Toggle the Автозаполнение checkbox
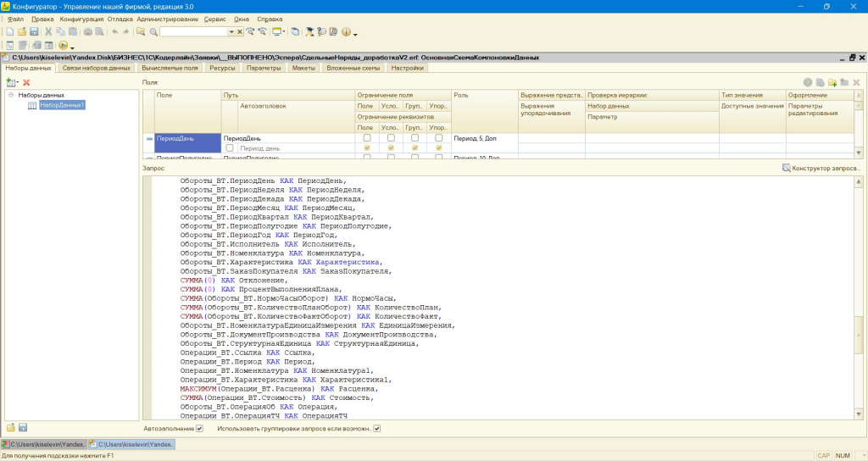 coord(199,428)
